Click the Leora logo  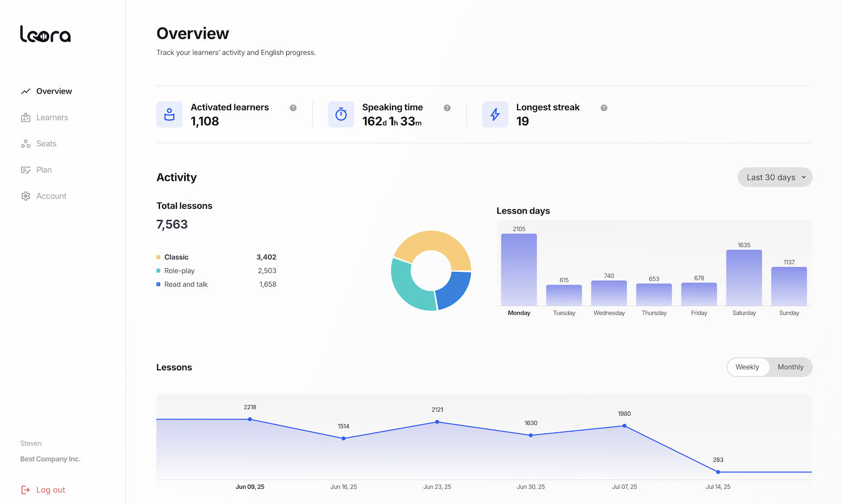(x=45, y=34)
